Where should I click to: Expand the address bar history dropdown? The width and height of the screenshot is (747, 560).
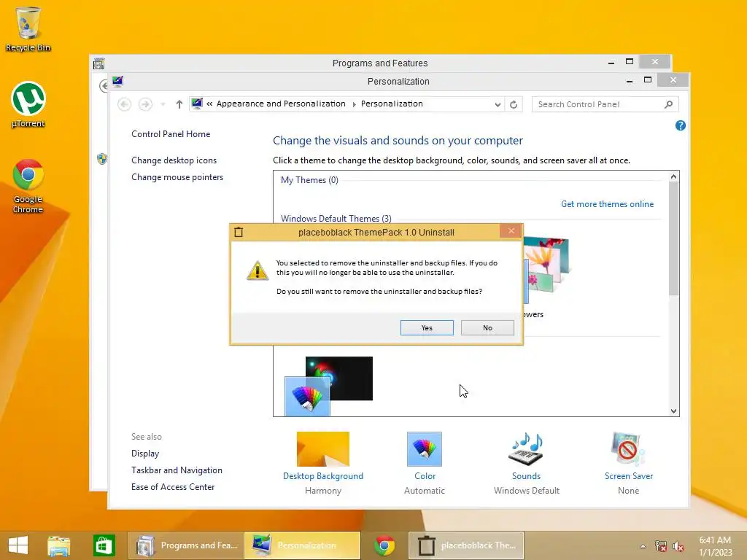498,104
